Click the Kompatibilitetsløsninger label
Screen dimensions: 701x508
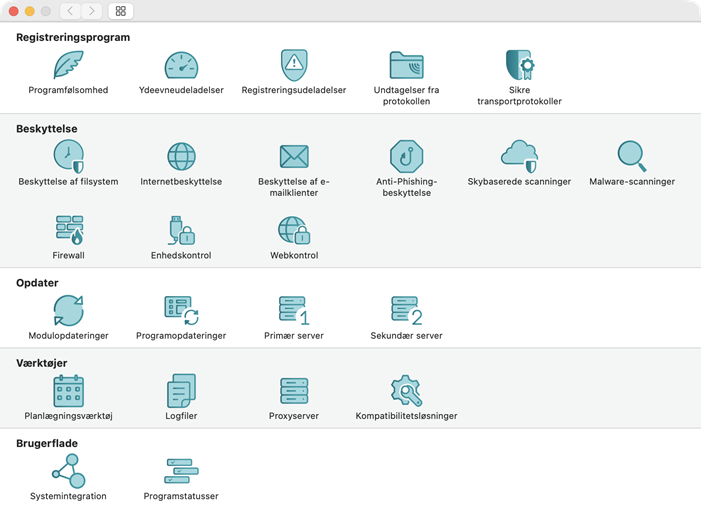coord(406,416)
